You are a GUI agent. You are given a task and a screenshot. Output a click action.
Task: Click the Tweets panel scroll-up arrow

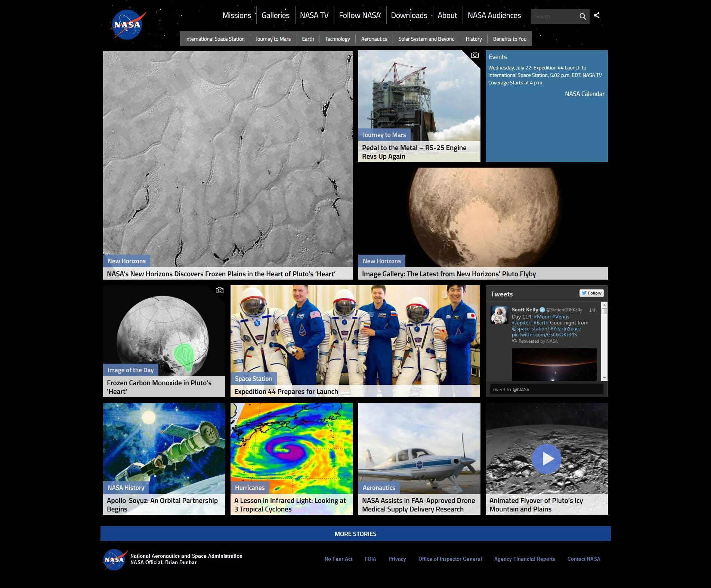pyautogui.click(x=605, y=305)
